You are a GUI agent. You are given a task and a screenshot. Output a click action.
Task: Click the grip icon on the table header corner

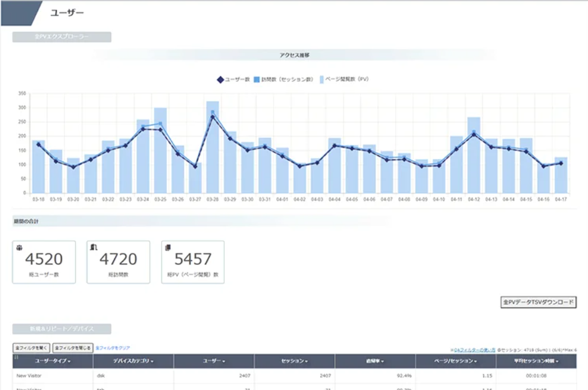pos(16,357)
